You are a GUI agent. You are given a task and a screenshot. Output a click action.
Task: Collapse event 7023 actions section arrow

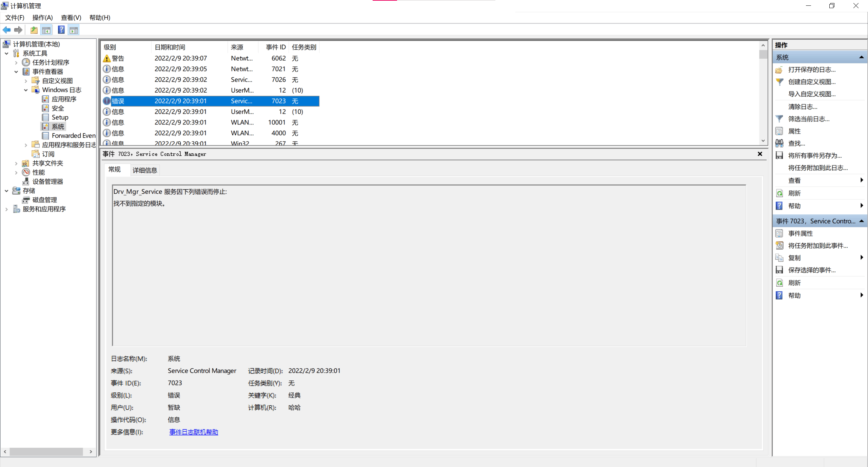tap(861, 221)
